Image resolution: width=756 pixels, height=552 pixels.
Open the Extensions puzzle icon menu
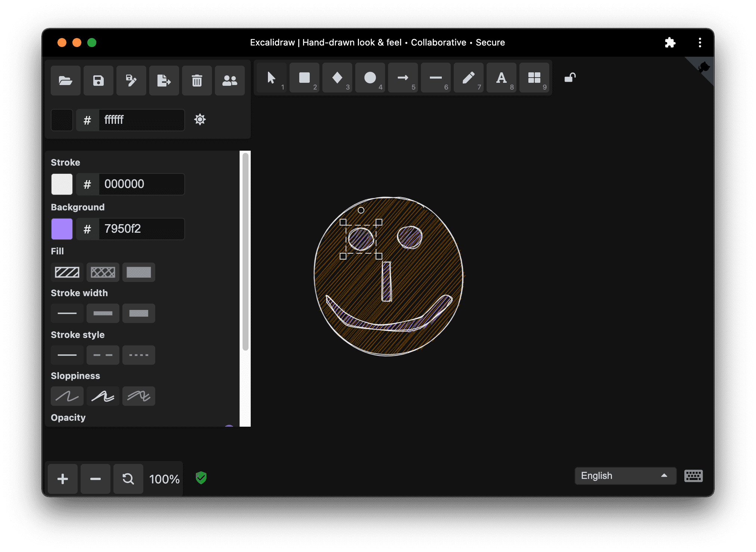tap(670, 43)
